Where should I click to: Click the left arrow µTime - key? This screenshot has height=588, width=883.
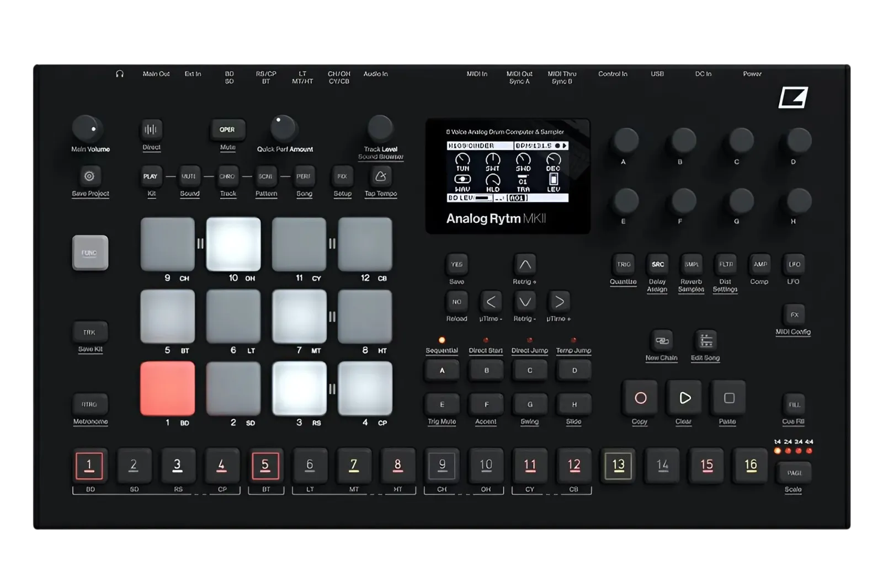pyautogui.click(x=491, y=302)
